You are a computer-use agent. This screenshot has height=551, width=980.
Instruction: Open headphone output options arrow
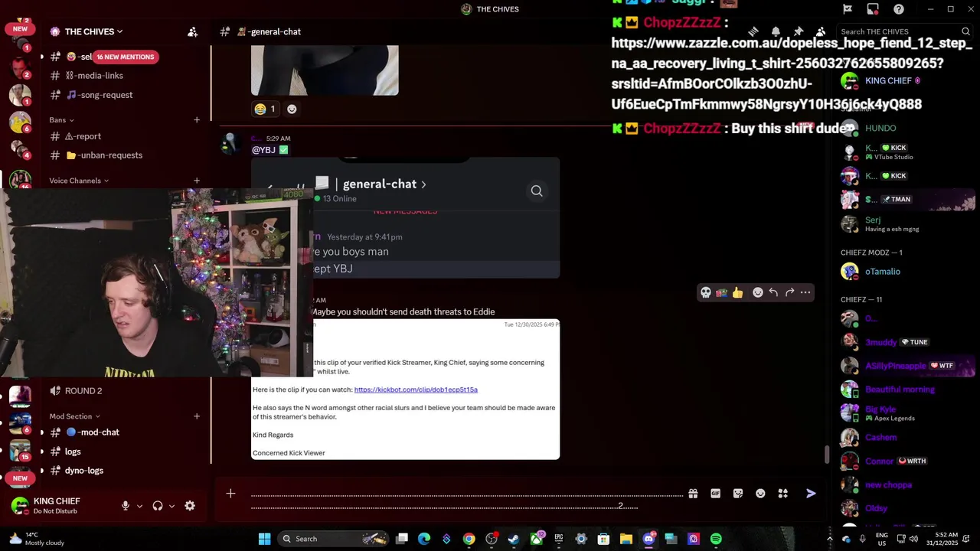171,506
